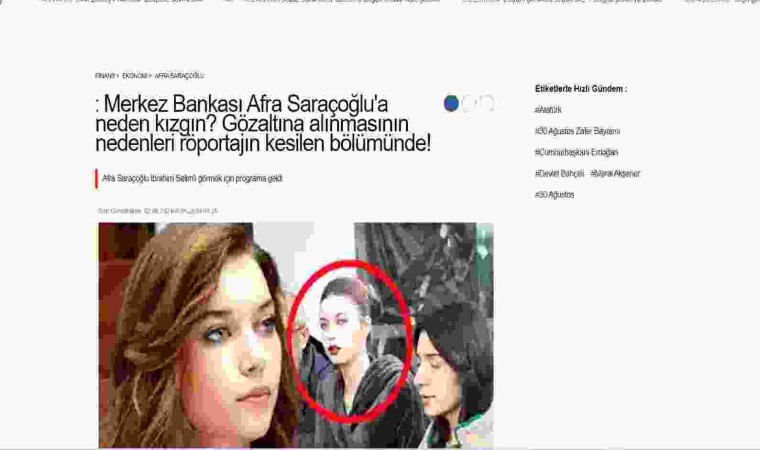Click the blue circular share icon
The height and width of the screenshot is (450, 760).
coord(451,103)
